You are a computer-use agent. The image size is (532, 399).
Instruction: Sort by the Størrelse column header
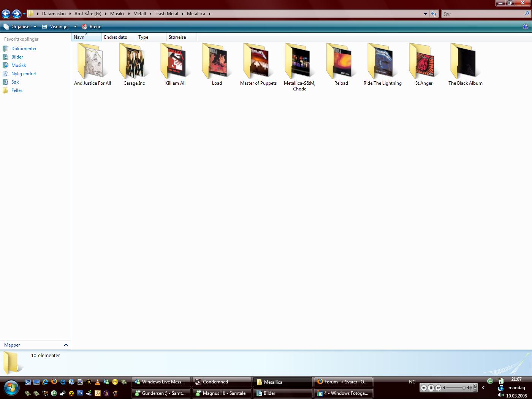(181, 37)
